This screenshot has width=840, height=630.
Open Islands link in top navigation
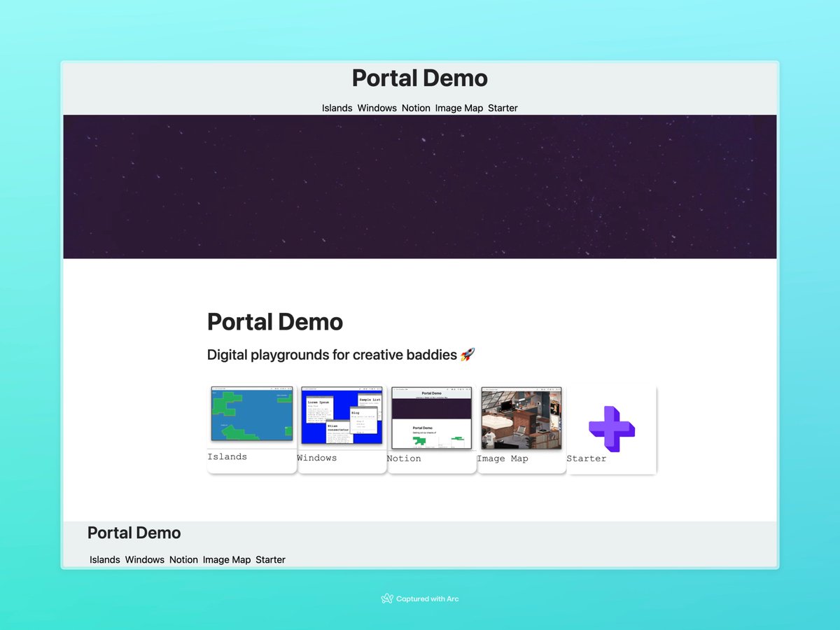(x=337, y=108)
